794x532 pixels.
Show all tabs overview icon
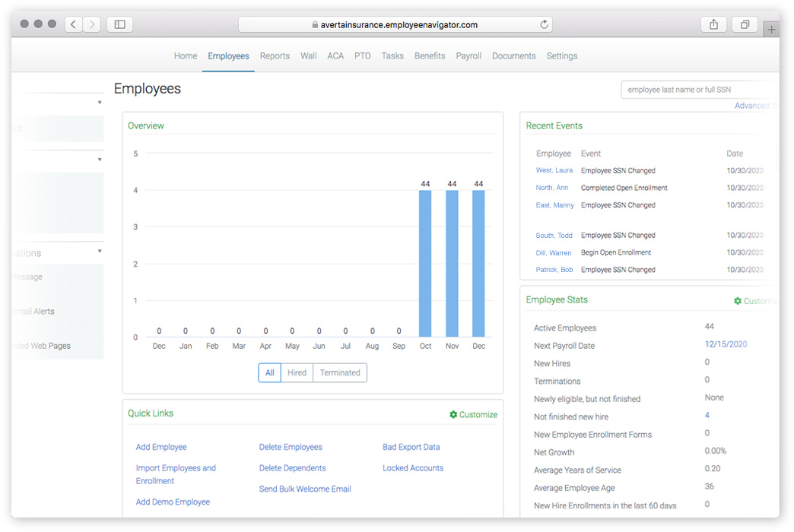(745, 24)
